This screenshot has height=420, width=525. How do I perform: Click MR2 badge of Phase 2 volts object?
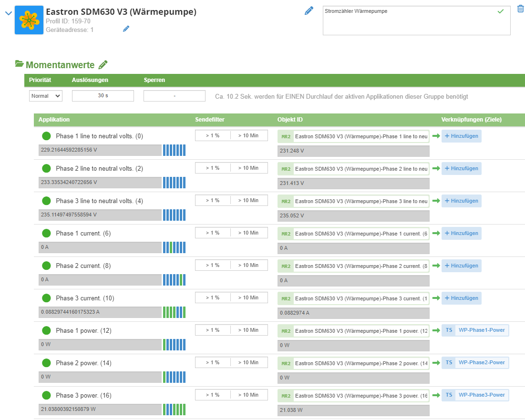point(286,169)
